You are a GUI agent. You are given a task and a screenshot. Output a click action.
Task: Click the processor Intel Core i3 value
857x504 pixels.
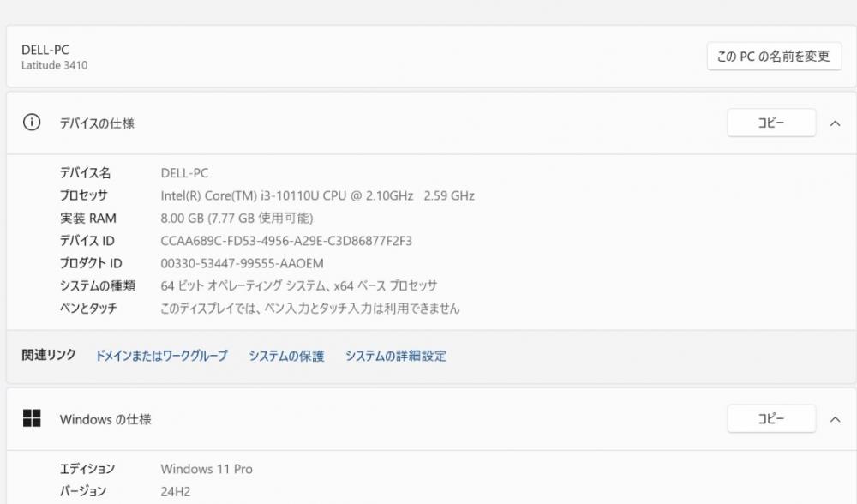pyautogui.click(x=318, y=195)
